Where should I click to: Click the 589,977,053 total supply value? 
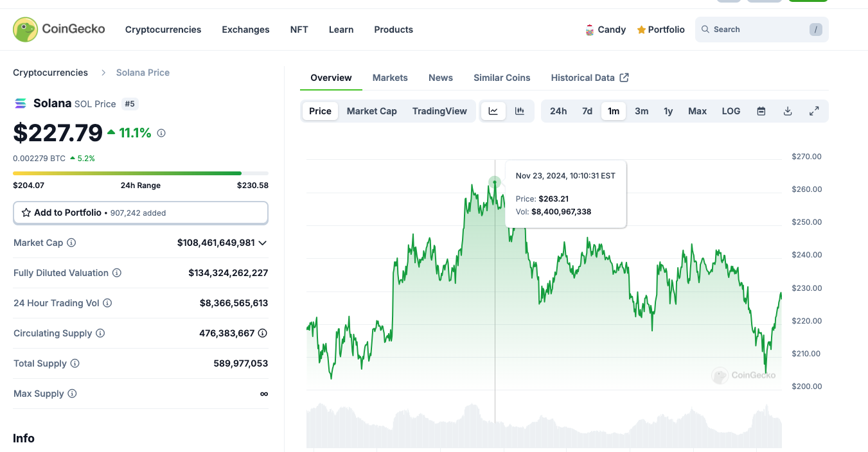coord(241,363)
